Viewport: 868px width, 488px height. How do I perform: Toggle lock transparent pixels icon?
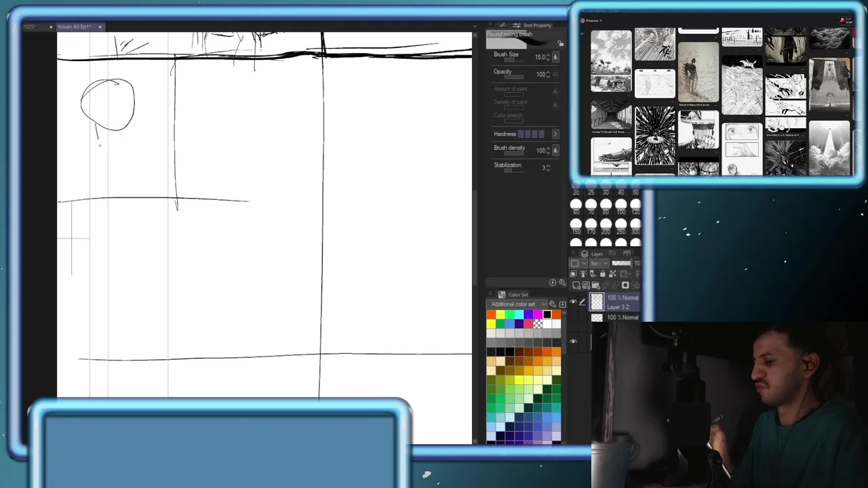(x=612, y=274)
